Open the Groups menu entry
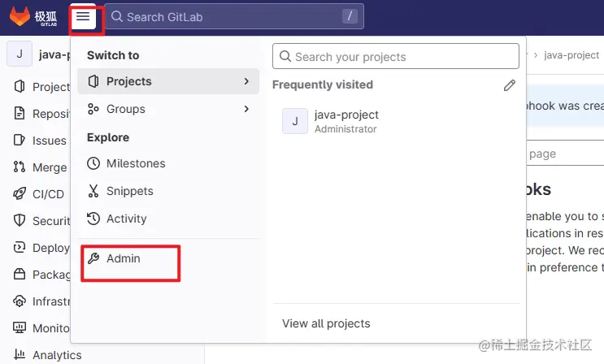 click(126, 109)
